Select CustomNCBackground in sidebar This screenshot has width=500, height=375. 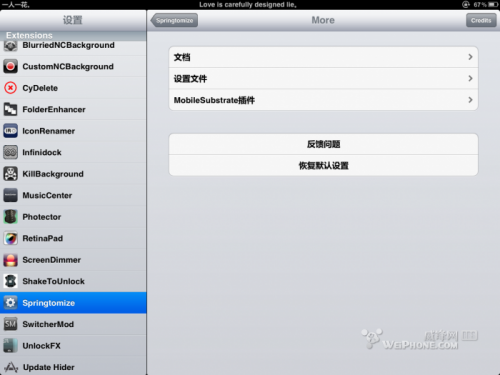click(x=73, y=66)
